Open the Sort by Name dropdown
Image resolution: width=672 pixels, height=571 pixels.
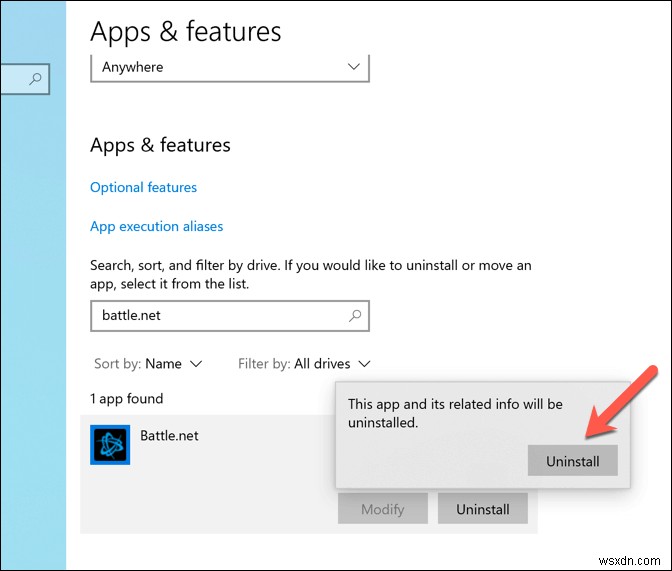[148, 364]
